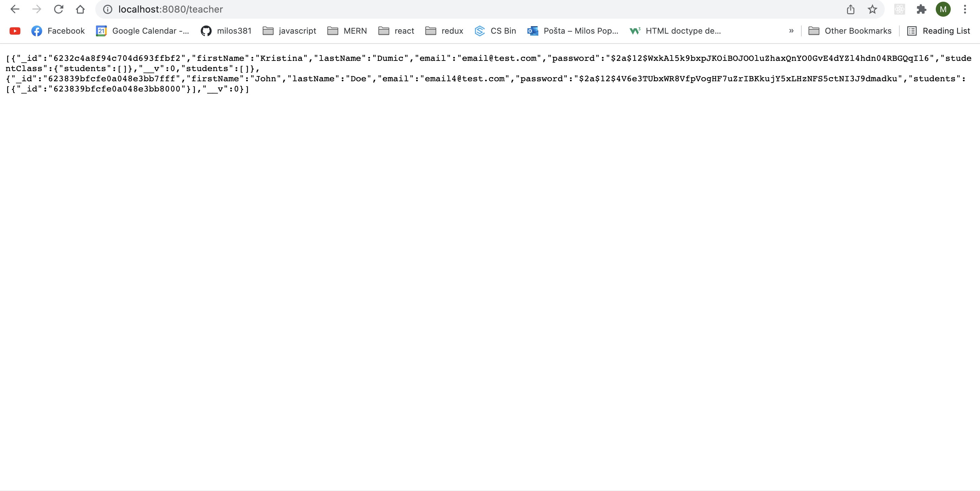
Task: Open Chrome's three-dot menu
Action: click(965, 9)
